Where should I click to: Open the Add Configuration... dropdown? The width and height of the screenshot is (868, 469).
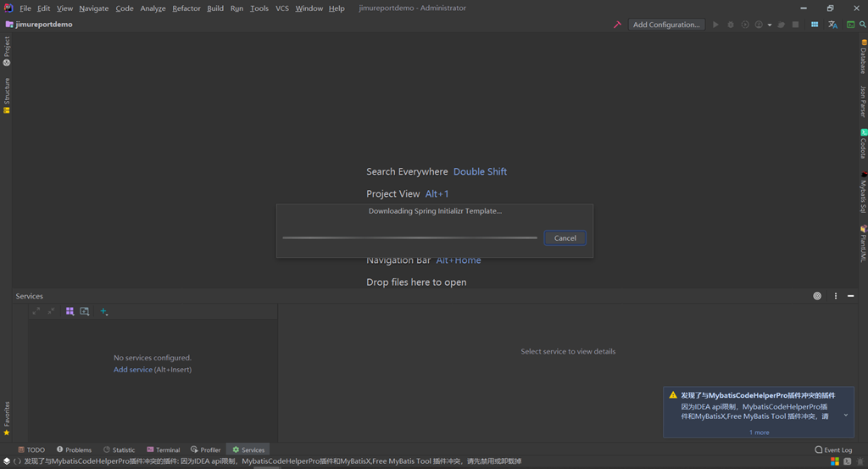(x=666, y=25)
